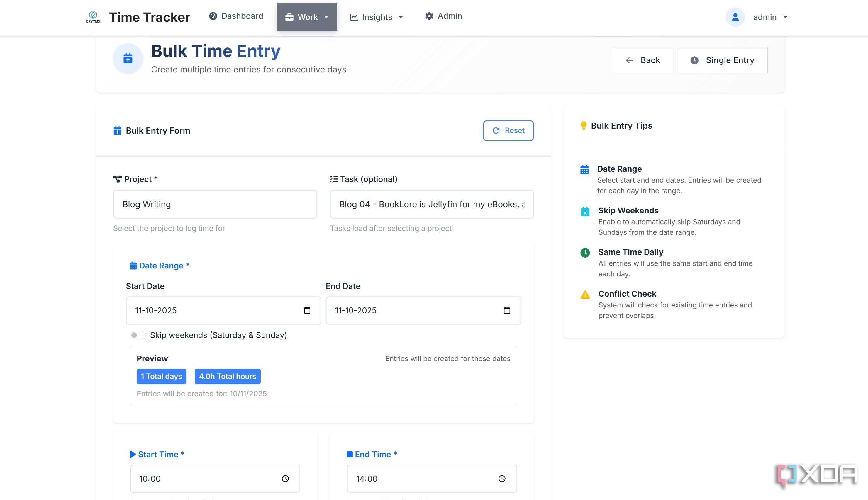Click the Bulk Entry Form header icon
This screenshot has height=500, width=868.
click(x=117, y=130)
